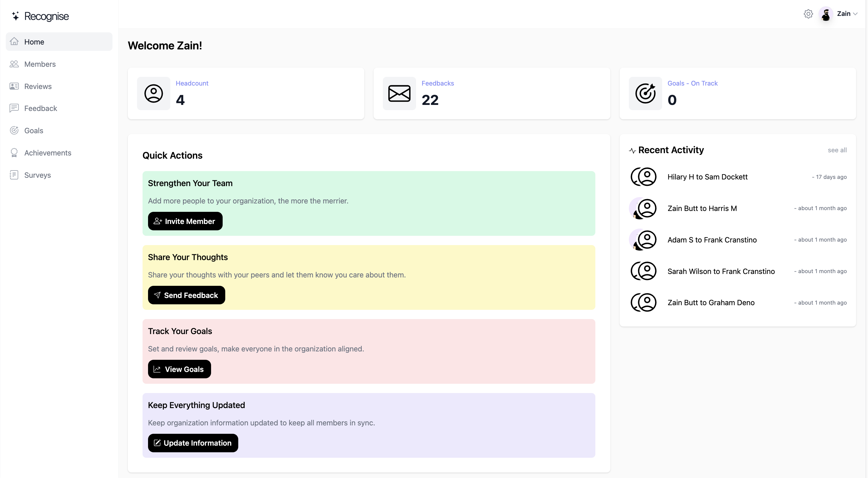Click the Feedbacks envelope icon tile

coord(399,93)
